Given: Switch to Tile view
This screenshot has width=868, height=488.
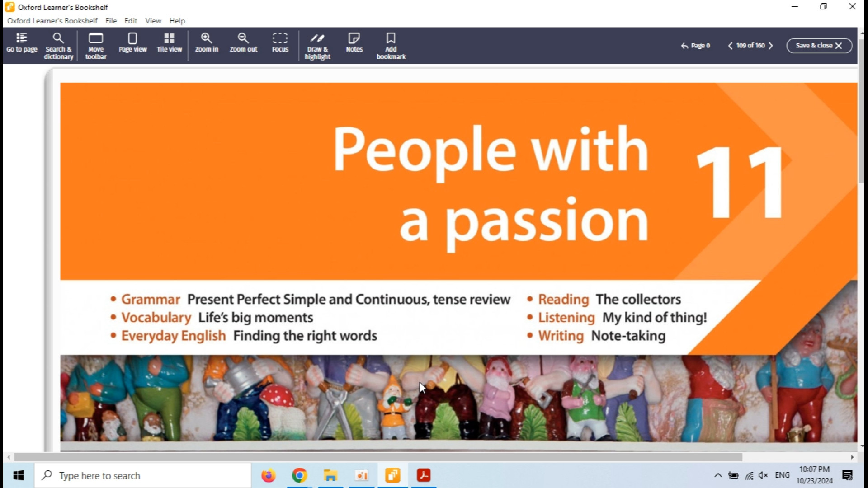Looking at the screenshot, I should (169, 43).
